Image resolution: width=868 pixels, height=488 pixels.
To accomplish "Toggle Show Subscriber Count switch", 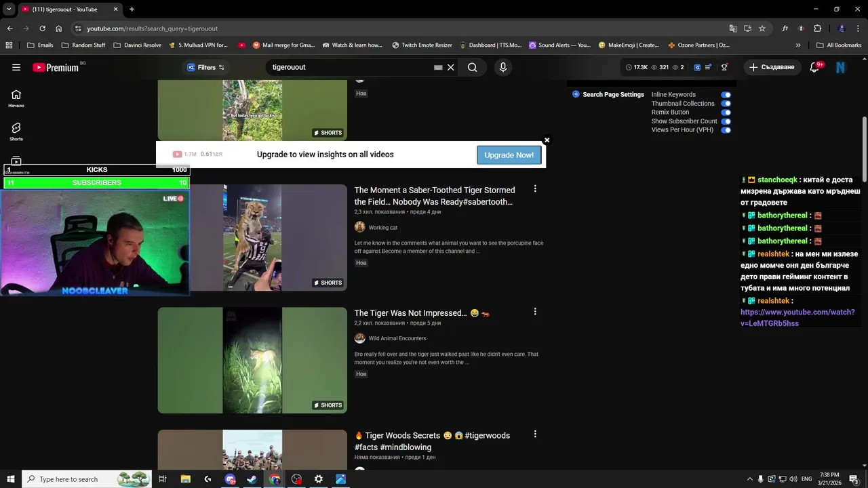I will pos(726,121).
